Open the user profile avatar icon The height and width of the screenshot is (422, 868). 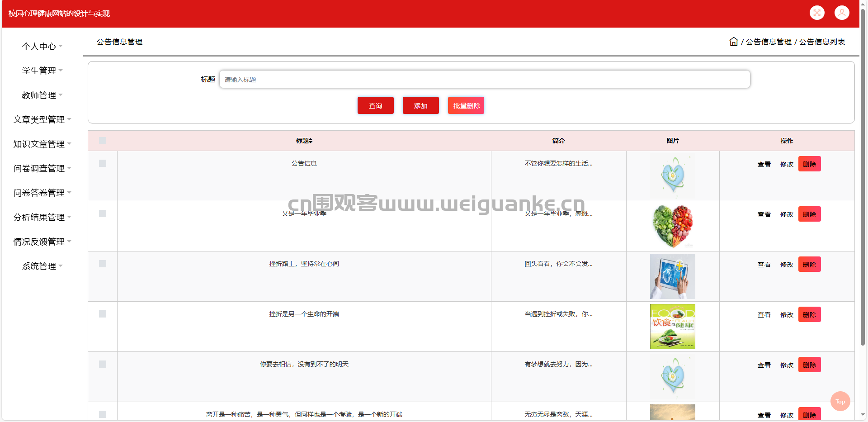tap(842, 13)
